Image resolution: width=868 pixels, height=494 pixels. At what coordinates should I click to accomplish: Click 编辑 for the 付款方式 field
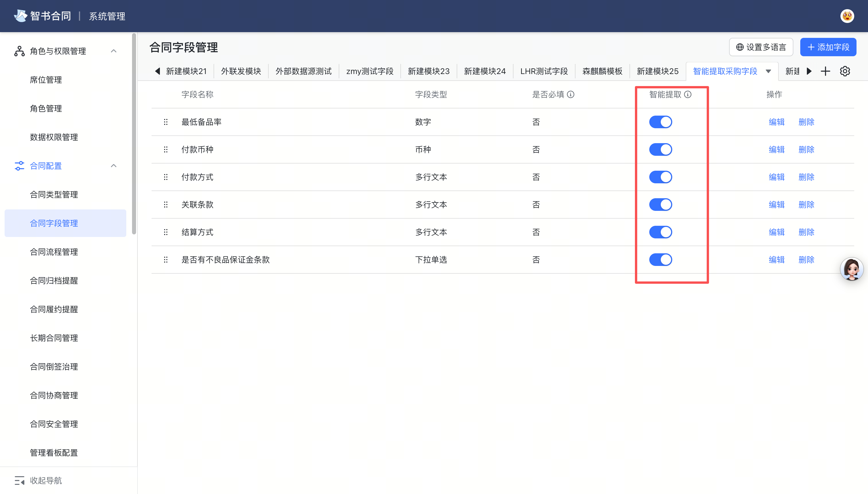776,177
